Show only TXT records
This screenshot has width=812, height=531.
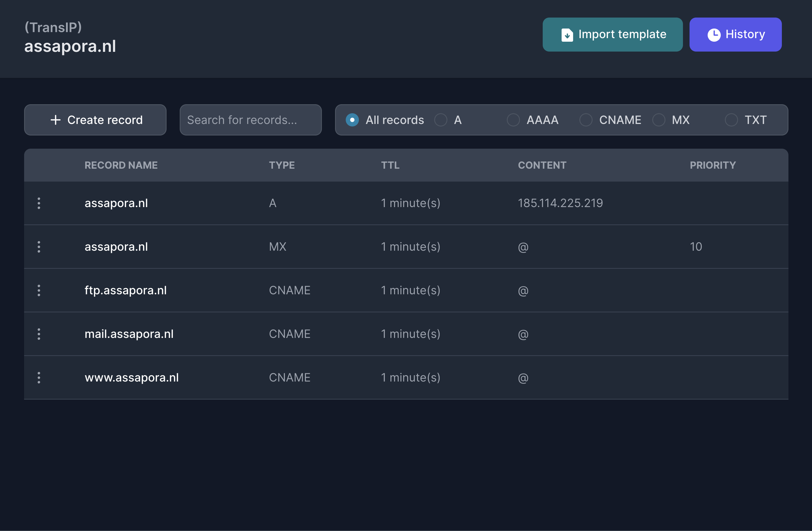[731, 120]
